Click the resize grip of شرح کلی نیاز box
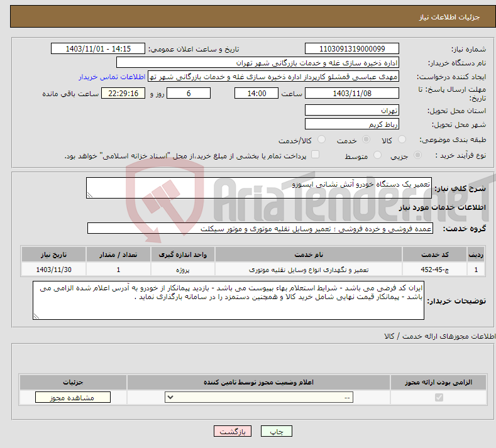 (x=89, y=195)
